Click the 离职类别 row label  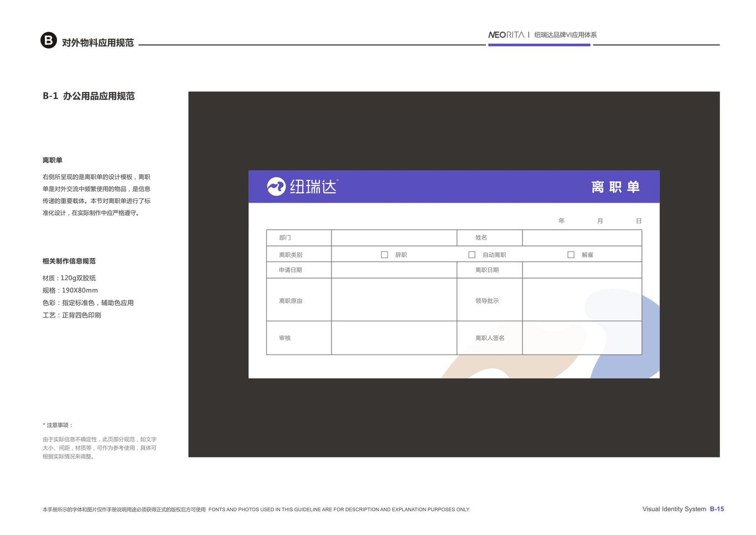291,255
